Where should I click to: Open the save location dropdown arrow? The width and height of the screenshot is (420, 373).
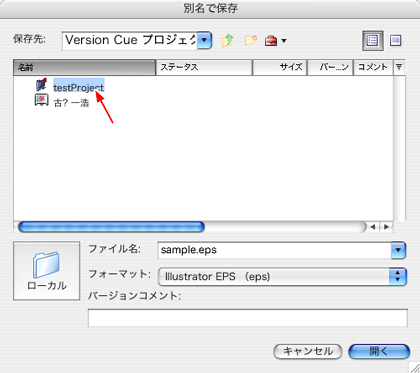tap(205, 40)
